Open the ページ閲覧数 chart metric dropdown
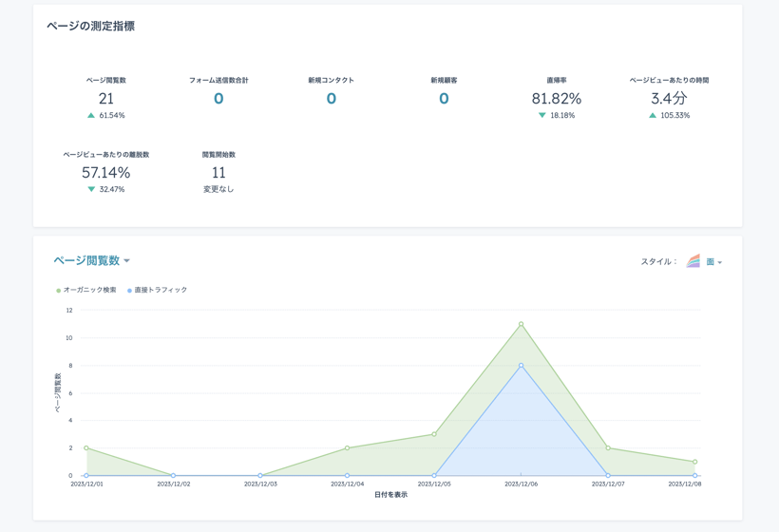The height and width of the screenshot is (532, 779). point(87,260)
